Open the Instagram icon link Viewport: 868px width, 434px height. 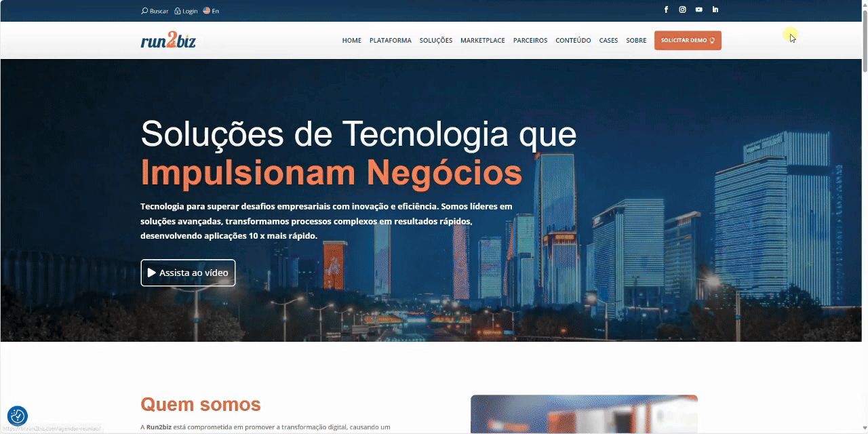coord(683,9)
